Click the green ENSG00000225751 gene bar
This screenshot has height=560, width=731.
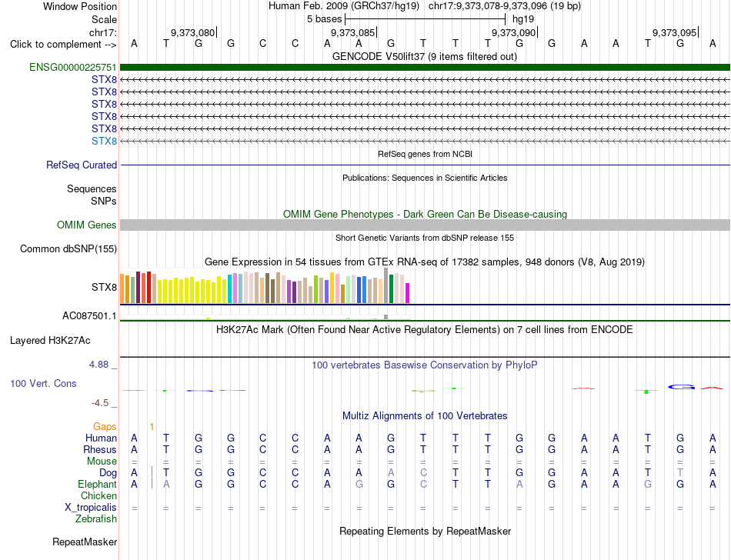point(425,68)
